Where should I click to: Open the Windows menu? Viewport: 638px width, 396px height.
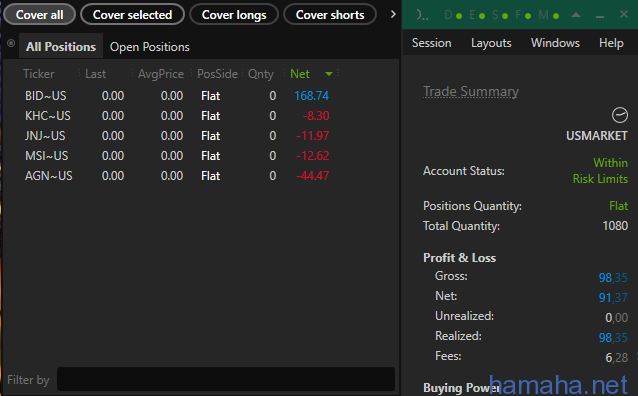pos(555,43)
